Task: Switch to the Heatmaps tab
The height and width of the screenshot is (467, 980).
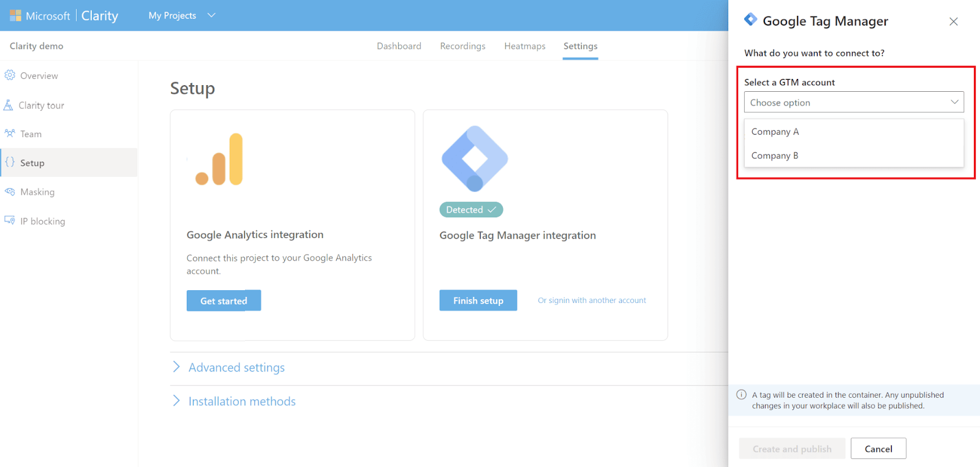Action: tap(525, 46)
